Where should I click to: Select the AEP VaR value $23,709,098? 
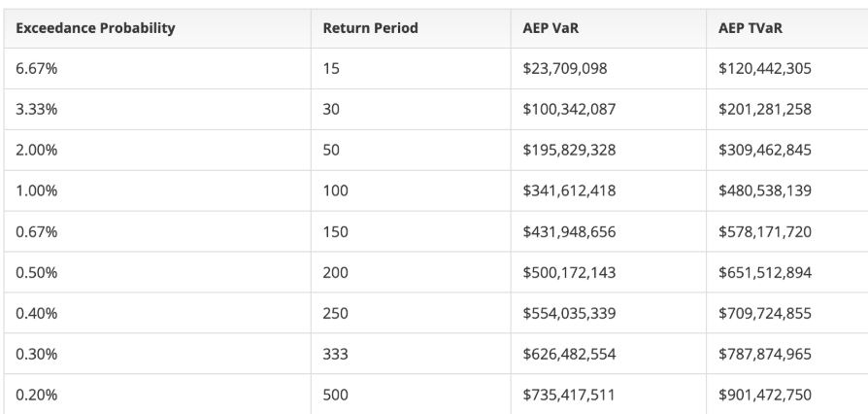coord(565,69)
